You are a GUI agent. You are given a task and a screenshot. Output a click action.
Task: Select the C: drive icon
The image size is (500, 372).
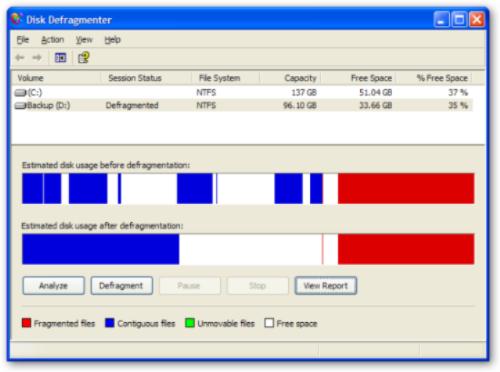(x=21, y=92)
